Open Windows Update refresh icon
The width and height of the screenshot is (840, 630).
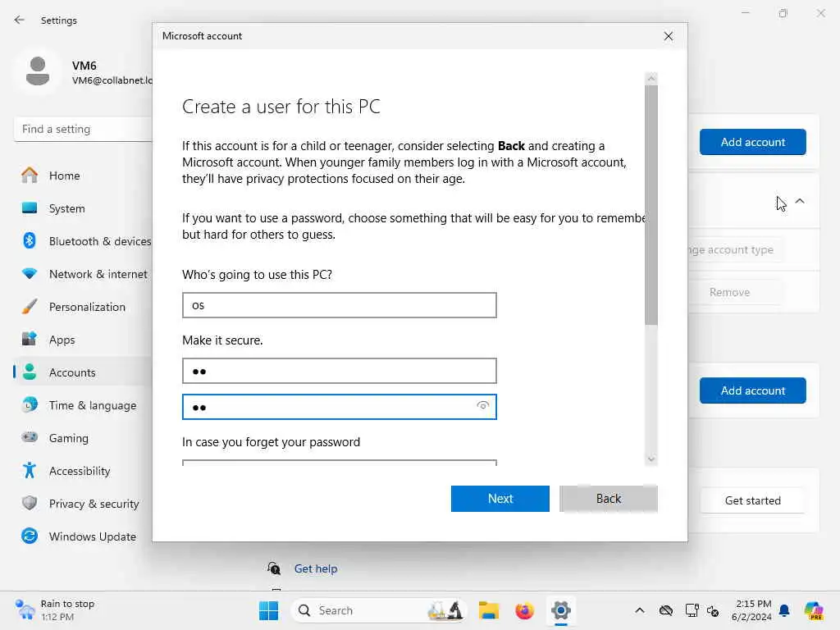tap(30, 536)
